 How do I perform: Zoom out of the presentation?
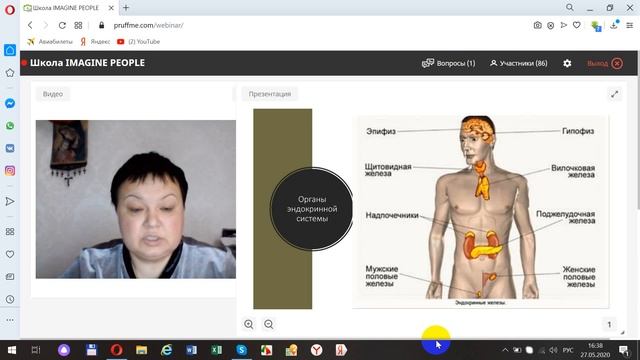(269, 324)
